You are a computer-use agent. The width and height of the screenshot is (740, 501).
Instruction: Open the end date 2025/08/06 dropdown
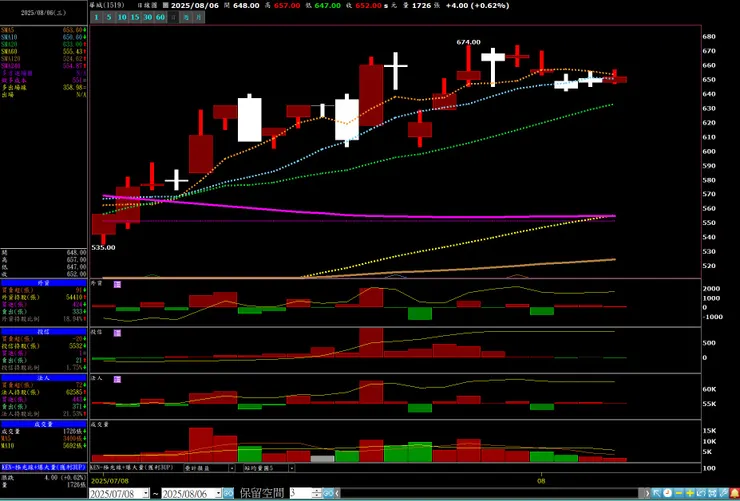point(219,493)
